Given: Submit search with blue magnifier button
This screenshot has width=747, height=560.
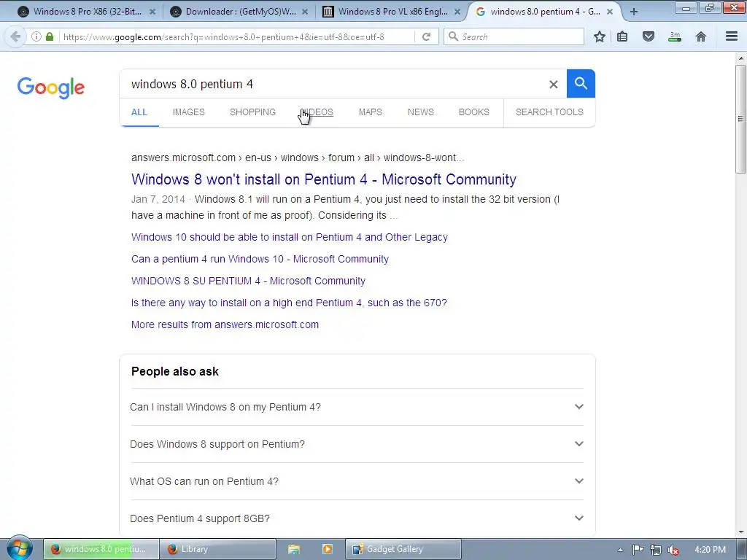Looking at the screenshot, I should [x=581, y=83].
